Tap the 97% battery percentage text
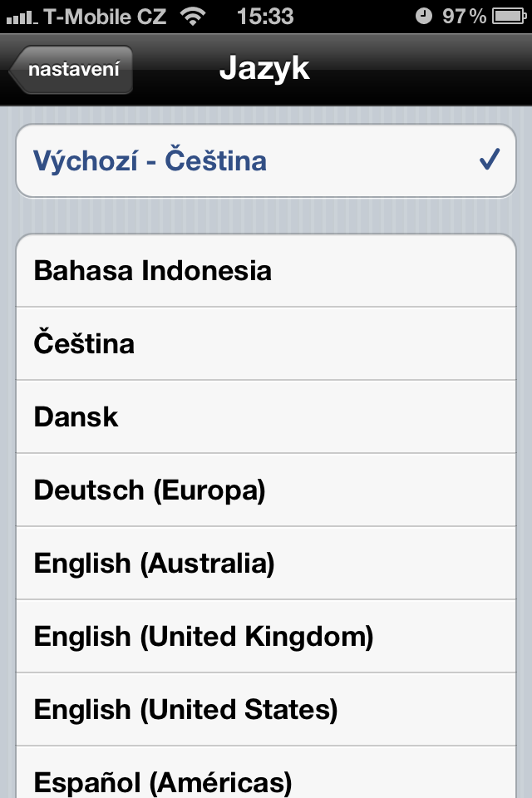This screenshot has height=798, width=532. [464, 16]
